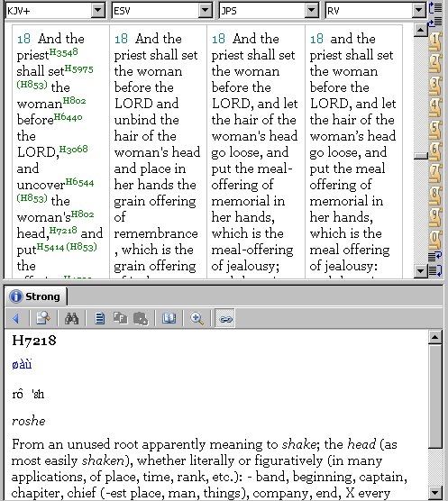The height and width of the screenshot is (501, 448).
Task: Click the page with magnifier lookup icon
Action: tap(43, 319)
